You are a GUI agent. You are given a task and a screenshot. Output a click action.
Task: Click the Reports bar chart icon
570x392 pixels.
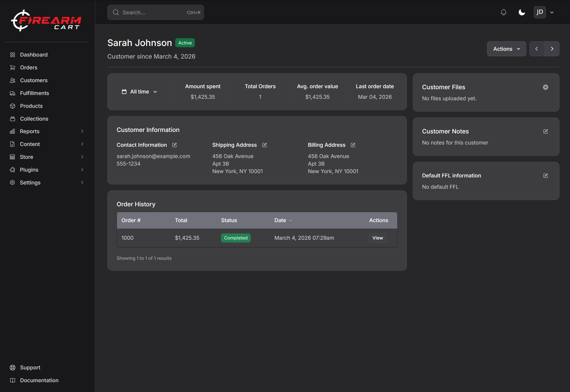(x=12, y=131)
